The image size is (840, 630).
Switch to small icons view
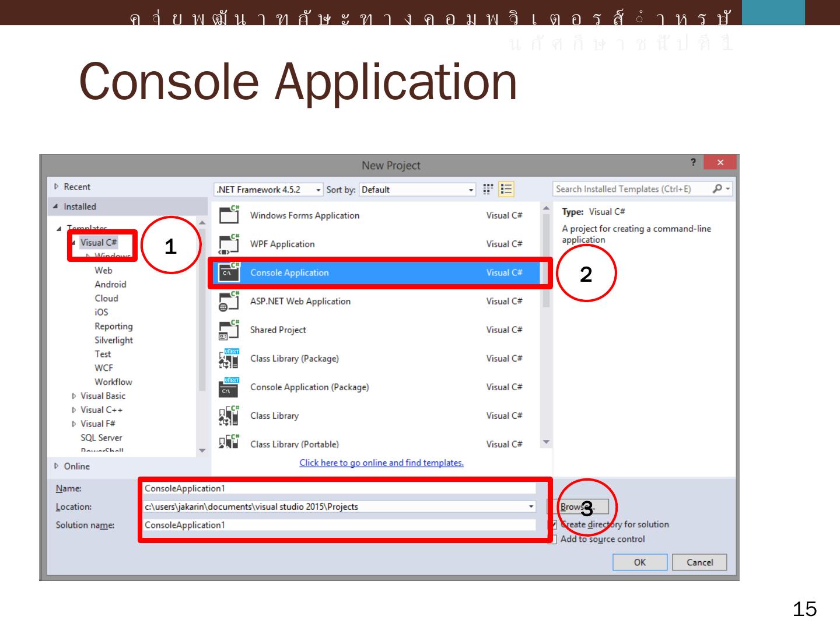[488, 189]
